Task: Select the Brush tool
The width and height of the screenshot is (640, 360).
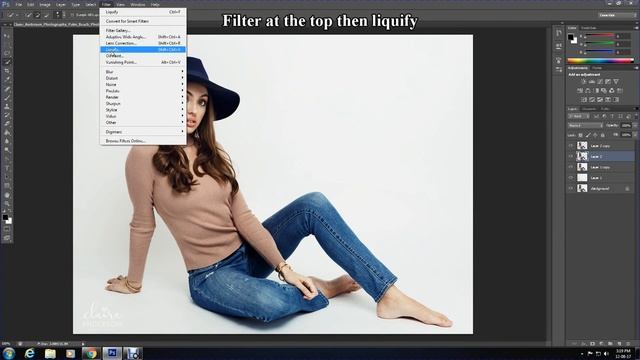Action: tap(7, 98)
